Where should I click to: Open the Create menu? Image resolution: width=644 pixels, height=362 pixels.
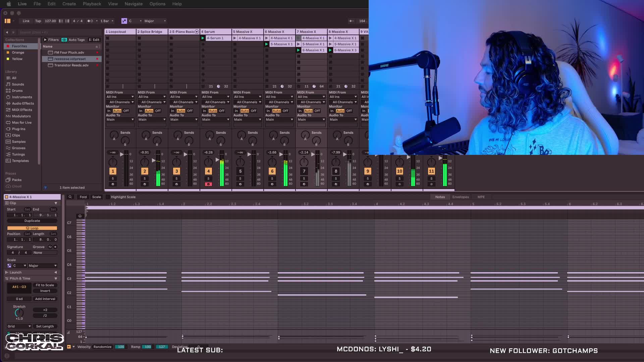point(69,4)
